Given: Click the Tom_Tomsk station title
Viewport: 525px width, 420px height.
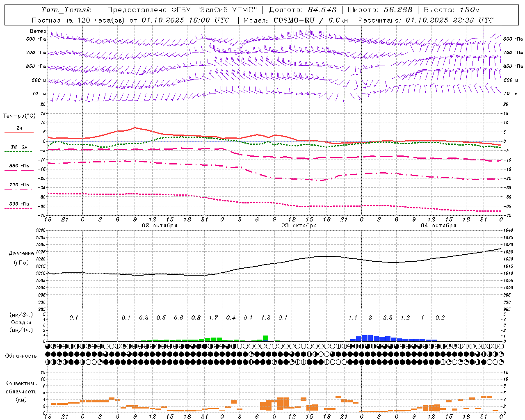Looking at the screenshot, I should [66, 10].
